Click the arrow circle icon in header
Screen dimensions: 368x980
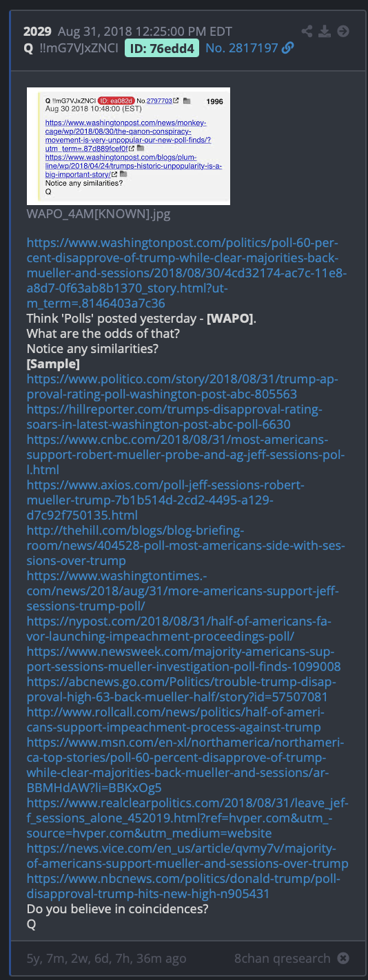pos(343,32)
